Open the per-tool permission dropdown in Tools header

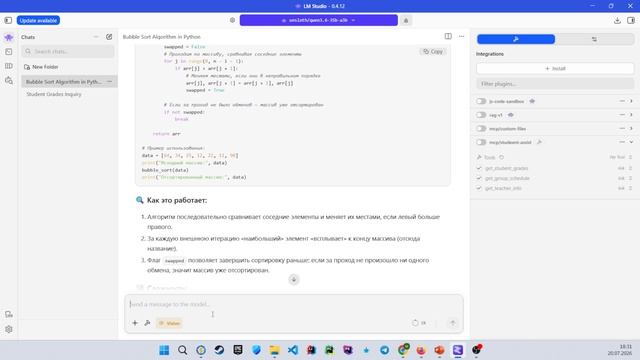pos(621,157)
